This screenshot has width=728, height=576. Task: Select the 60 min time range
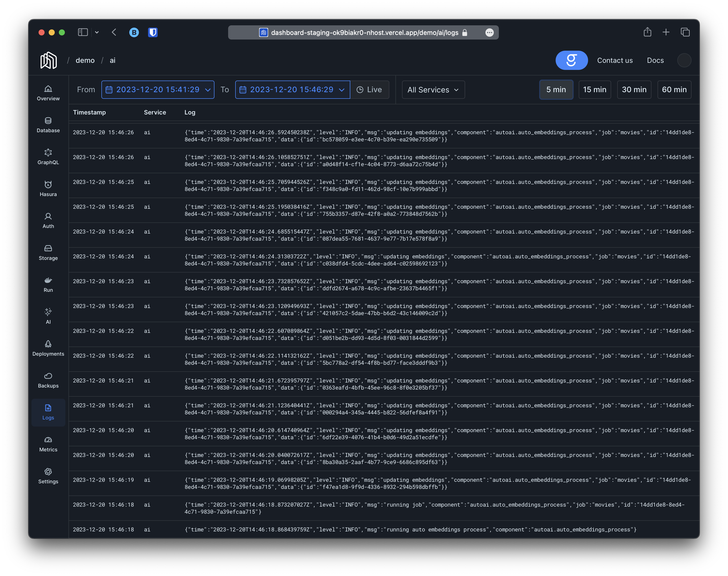coord(674,90)
